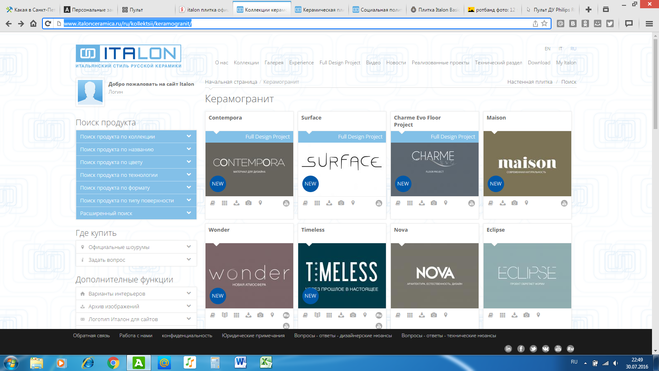Click browser forward arrow
Screen dimensions: 659x371
point(21,24)
